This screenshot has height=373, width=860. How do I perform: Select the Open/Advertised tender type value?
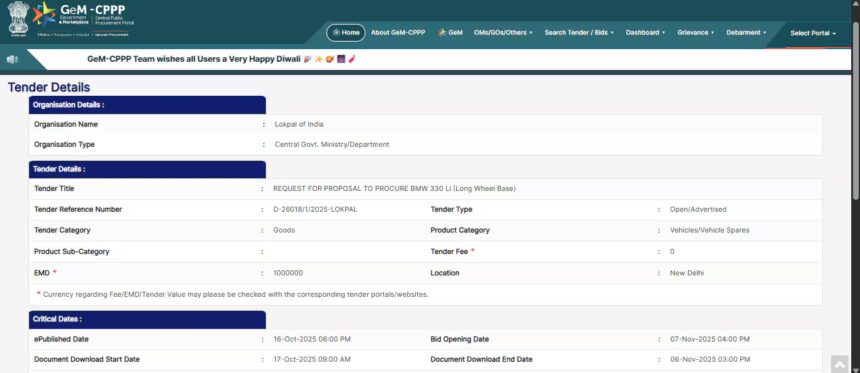698,210
